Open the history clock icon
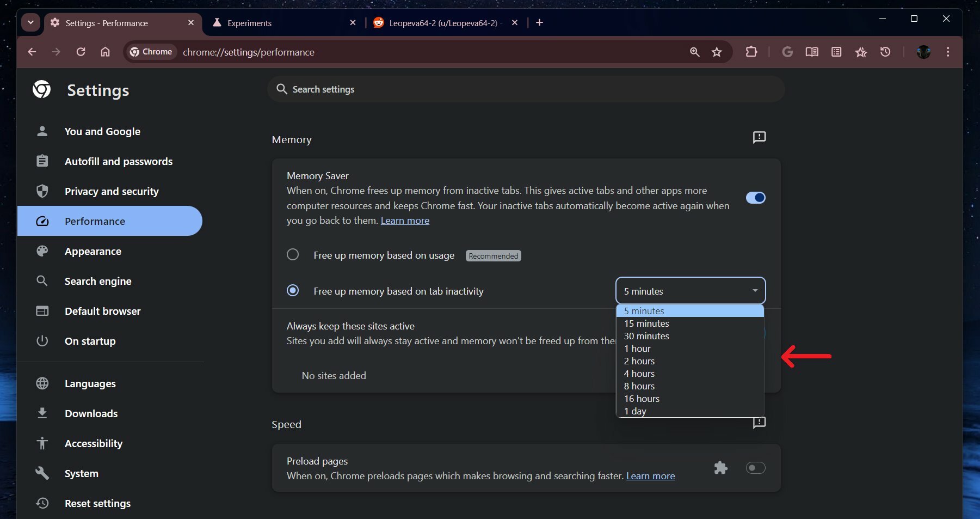The height and width of the screenshot is (519, 980). click(x=885, y=52)
